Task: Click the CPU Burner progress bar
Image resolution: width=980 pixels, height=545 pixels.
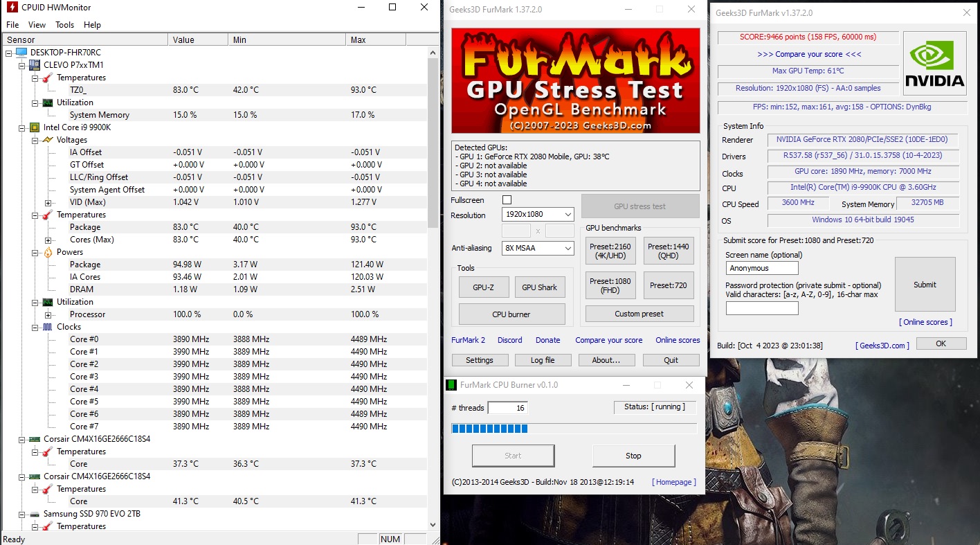Action: (x=574, y=429)
